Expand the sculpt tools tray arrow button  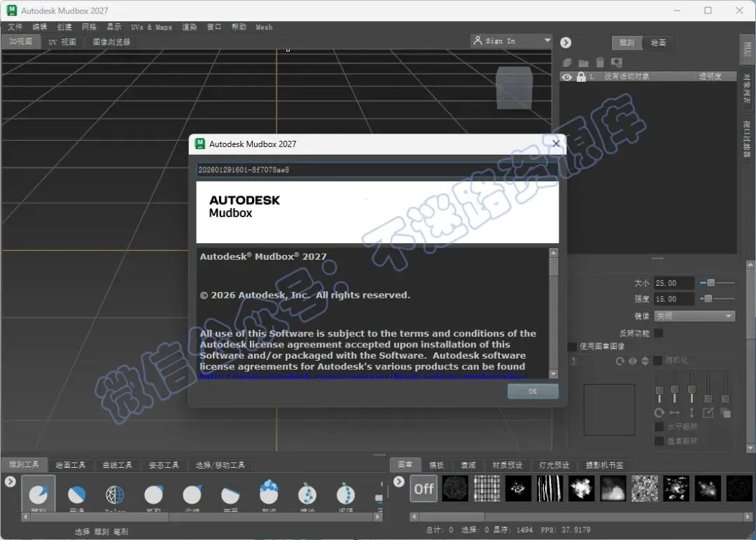[x=10, y=481]
